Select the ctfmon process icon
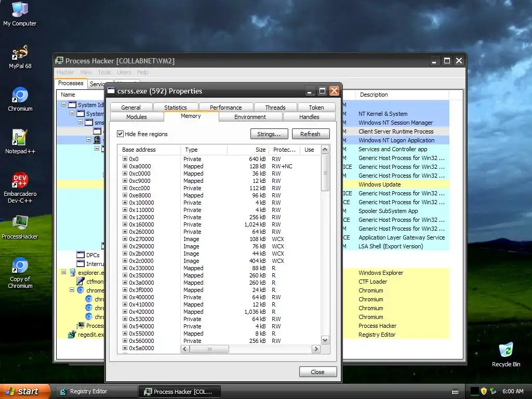The height and width of the screenshot is (399, 532). (81, 281)
